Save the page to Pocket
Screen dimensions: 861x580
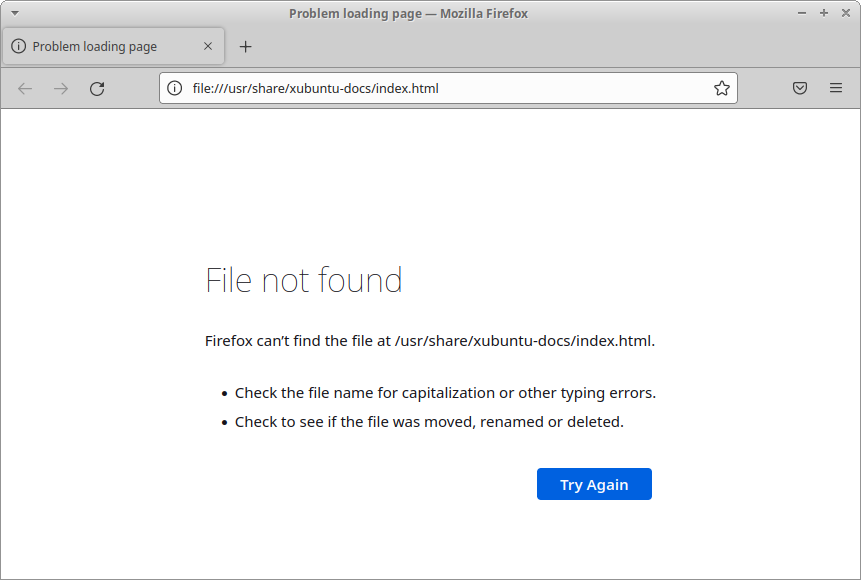799,88
